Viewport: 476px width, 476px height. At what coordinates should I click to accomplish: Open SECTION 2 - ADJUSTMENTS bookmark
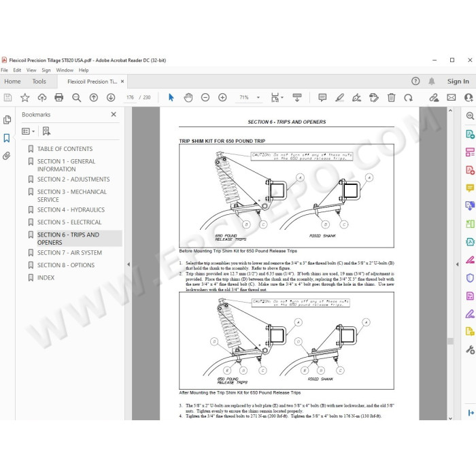pos(73,180)
